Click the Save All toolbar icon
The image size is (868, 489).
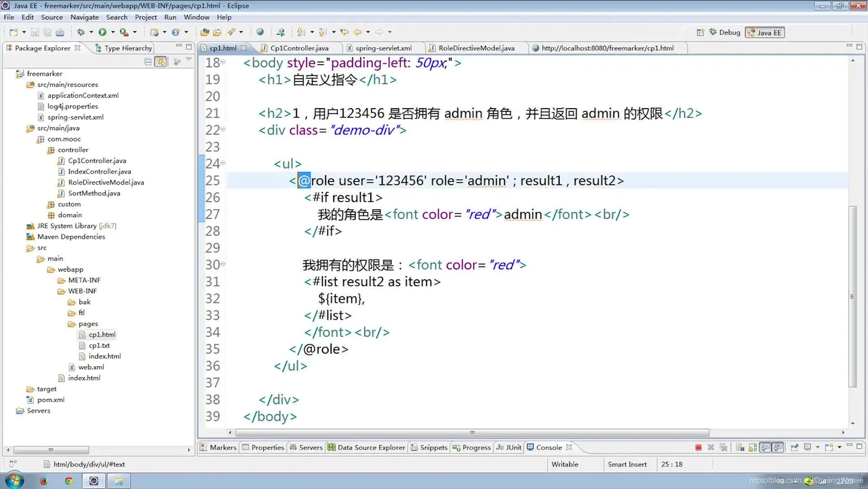[47, 32]
